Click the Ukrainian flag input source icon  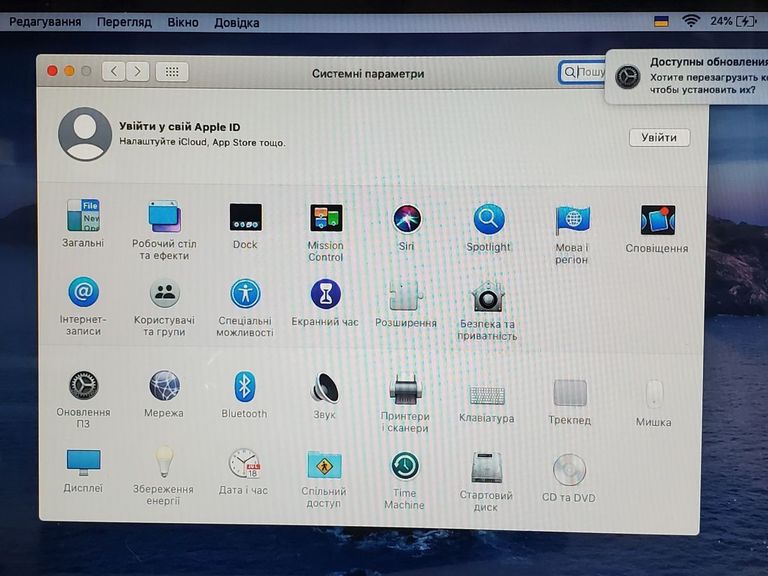click(x=661, y=21)
